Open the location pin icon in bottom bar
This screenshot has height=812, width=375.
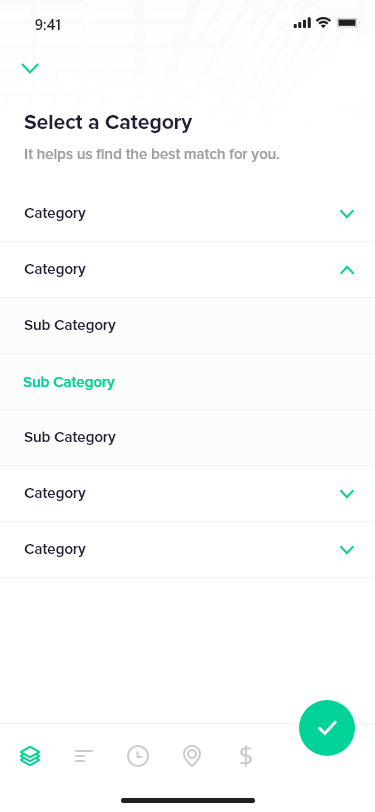click(x=192, y=756)
